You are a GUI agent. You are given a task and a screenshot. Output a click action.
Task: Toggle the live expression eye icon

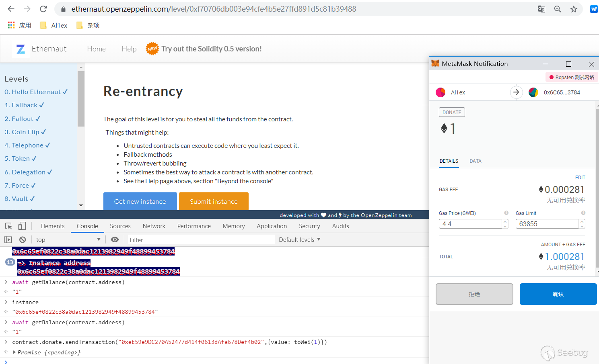click(115, 240)
